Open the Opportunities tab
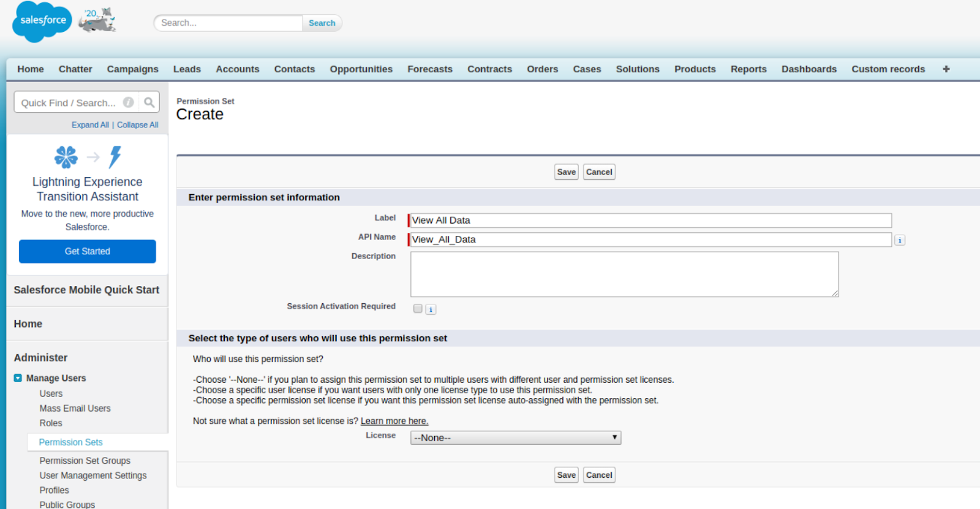This screenshot has height=509, width=980. click(361, 69)
